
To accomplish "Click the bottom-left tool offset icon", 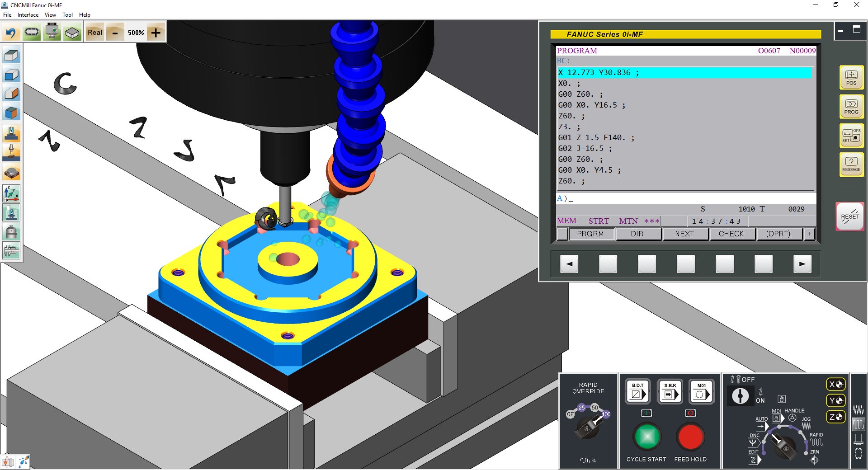I will pos(8,462).
